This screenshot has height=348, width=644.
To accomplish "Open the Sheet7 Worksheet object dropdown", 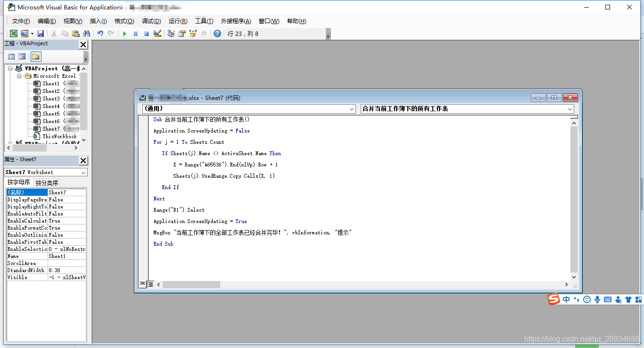I will coord(83,172).
